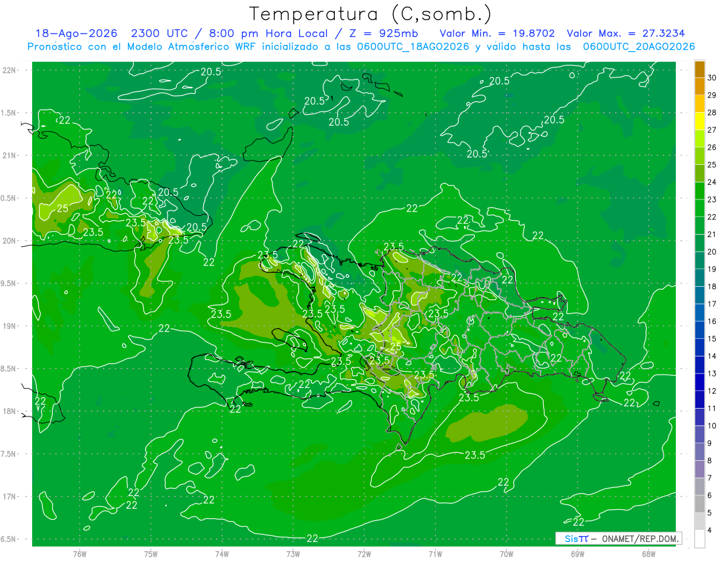Click the legend label '9'
The width and height of the screenshot is (728, 562).
coord(710,443)
